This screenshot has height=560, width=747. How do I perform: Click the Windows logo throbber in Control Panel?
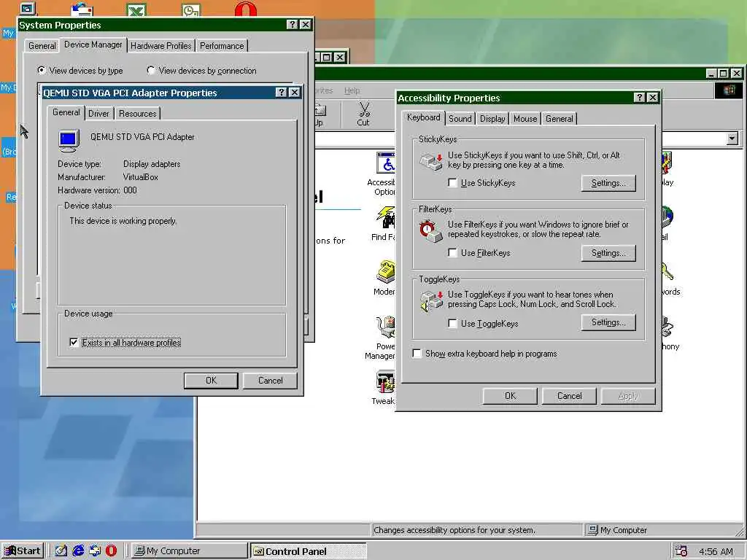[729, 90]
